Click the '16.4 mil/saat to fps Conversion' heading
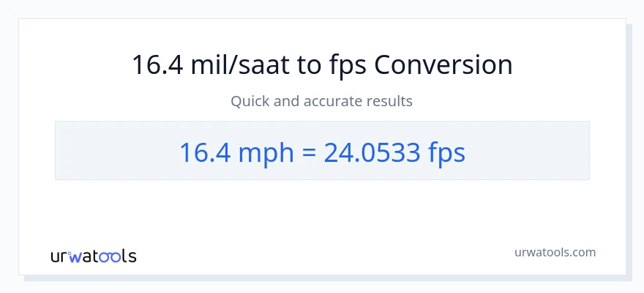The width and height of the screenshot is (644, 293). pos(322,65)
